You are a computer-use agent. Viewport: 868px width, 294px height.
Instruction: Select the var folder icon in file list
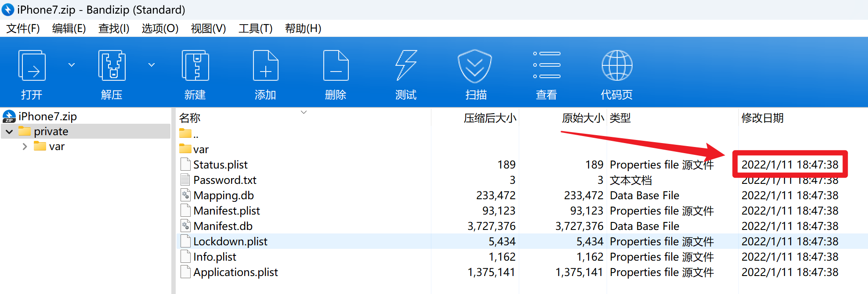point(185,149)
